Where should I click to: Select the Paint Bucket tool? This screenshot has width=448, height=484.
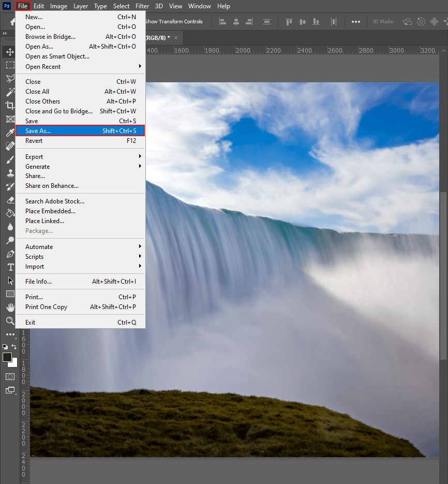tap(10, 214)
